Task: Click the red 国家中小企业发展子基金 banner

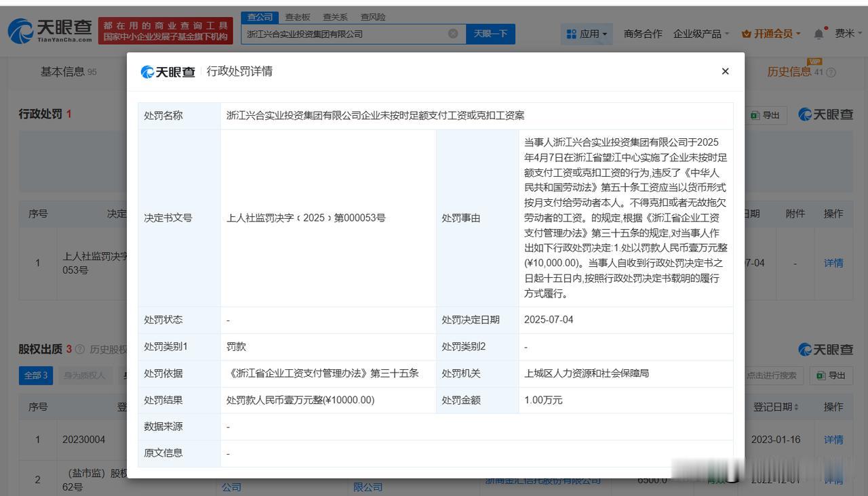Action: 165,31
